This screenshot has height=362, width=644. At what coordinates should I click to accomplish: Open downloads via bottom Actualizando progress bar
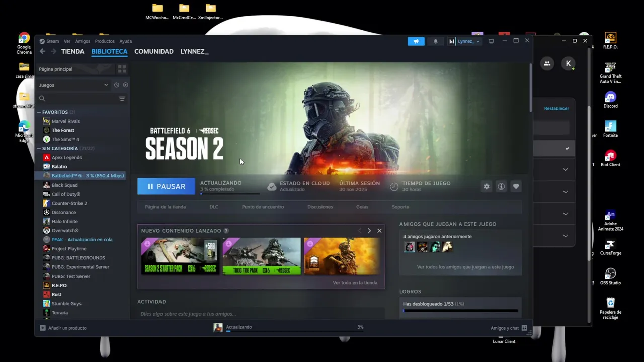[x=295, y=331]
